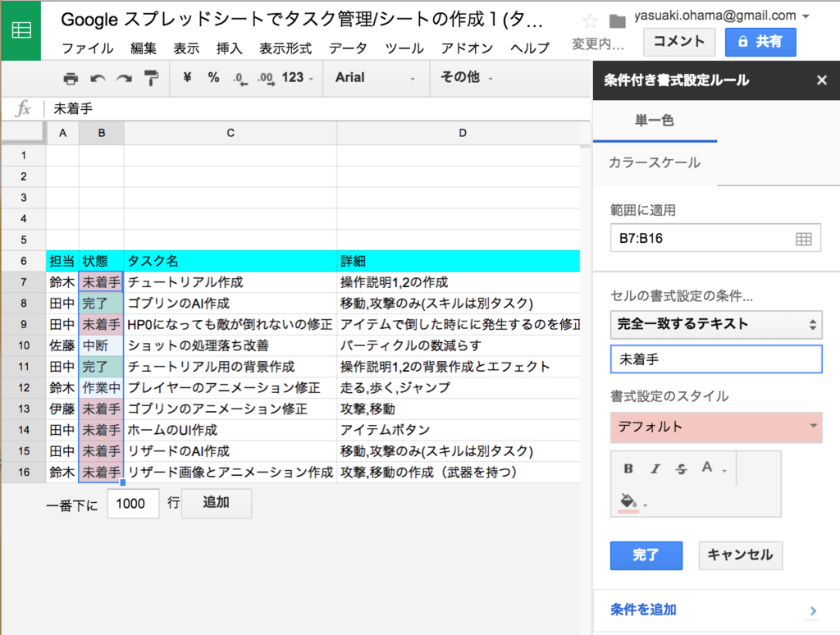Increase decimal places
The width and height of the screenshot is (840, 635).
coord(266,79)
